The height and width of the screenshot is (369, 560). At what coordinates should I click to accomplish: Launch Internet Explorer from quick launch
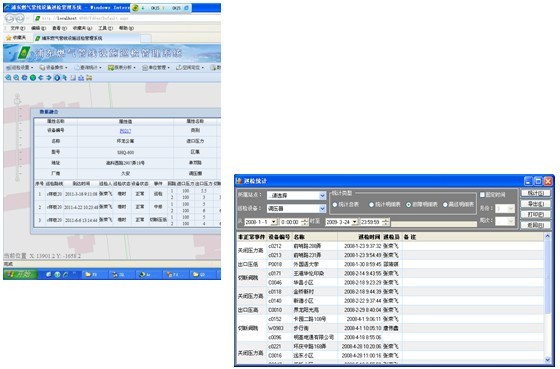(x=65, y=274)
